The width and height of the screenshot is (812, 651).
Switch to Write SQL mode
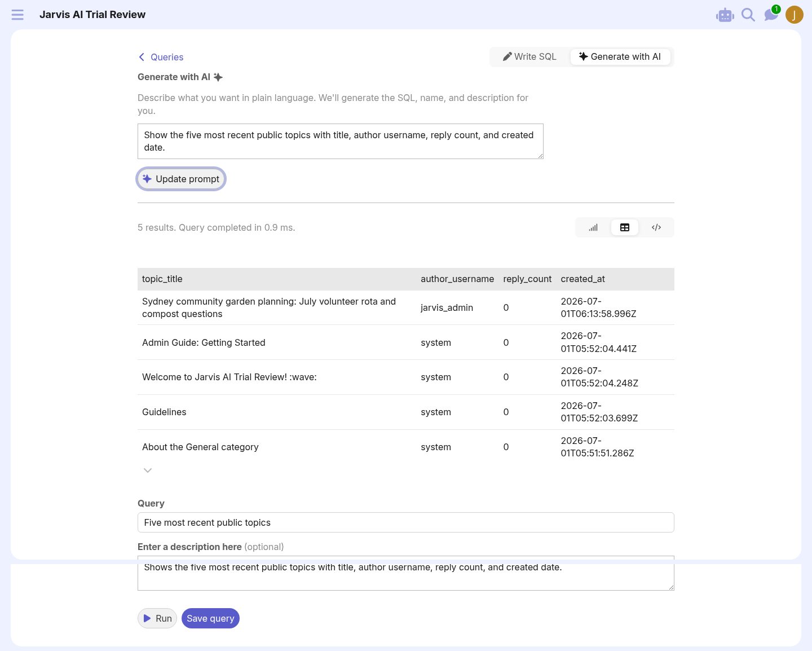(x=529, y=56)
